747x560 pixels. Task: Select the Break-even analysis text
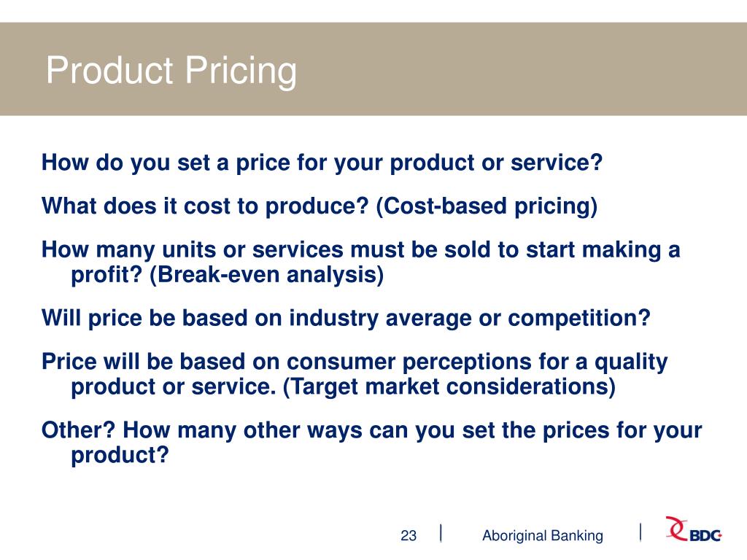[267, 275]
